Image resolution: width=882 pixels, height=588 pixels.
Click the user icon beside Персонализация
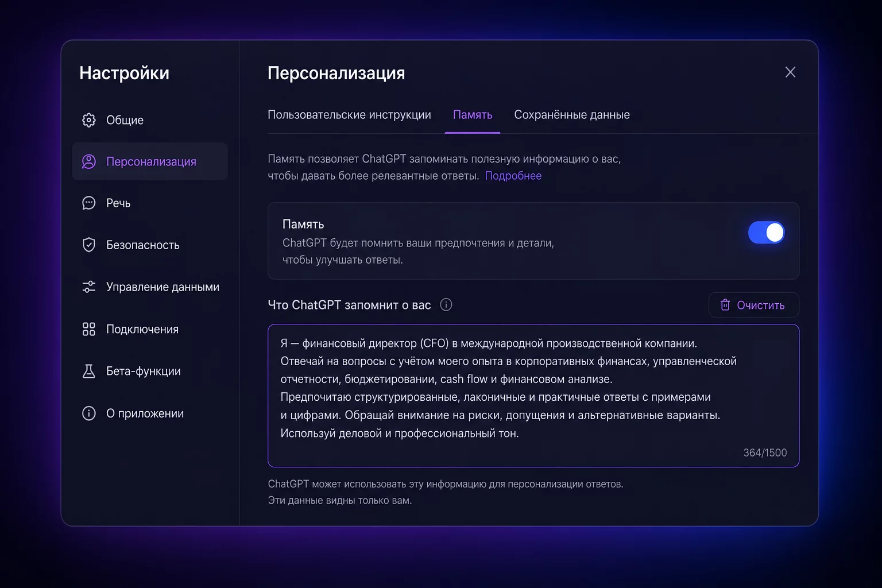point(89,161)
